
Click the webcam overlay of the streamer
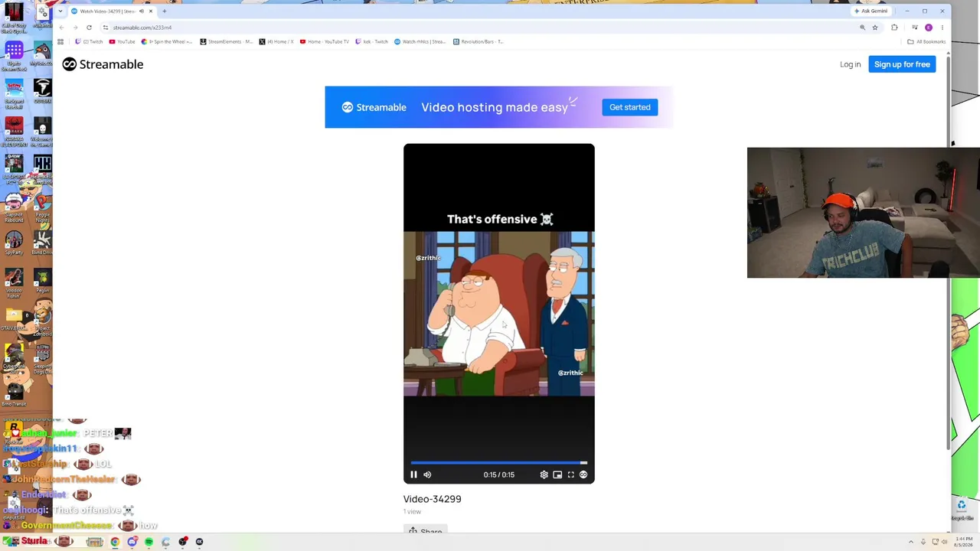click(864, 213)
